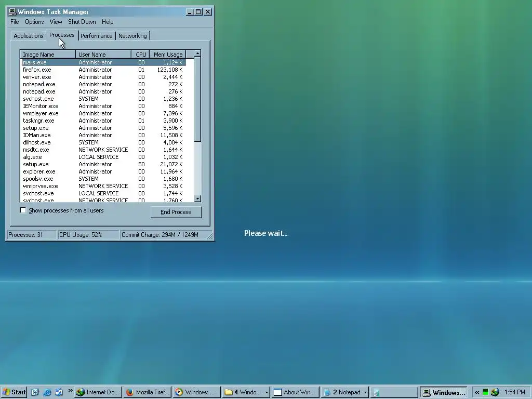This screenshot has height=399, width=532.
Task: Select the wmiprvse.exe process row
Action: pyautogui.click(x=103, y=187)
